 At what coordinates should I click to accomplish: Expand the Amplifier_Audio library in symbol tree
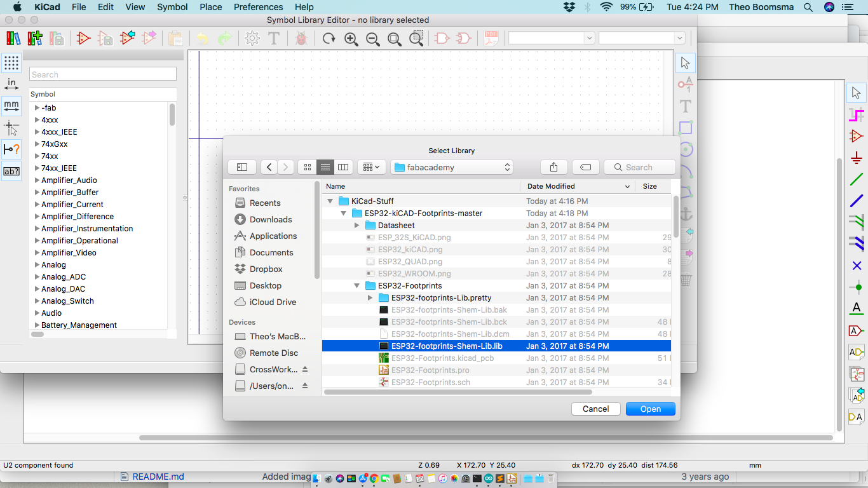point(37,180)
